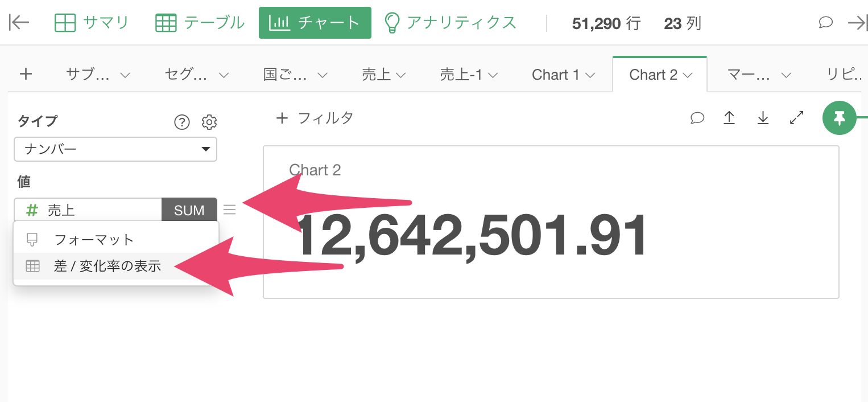The width and height of the screenshot is (868, 402).
Task: Open the ナンバー chart type dropdown
Action: click(x=115, y=149)
